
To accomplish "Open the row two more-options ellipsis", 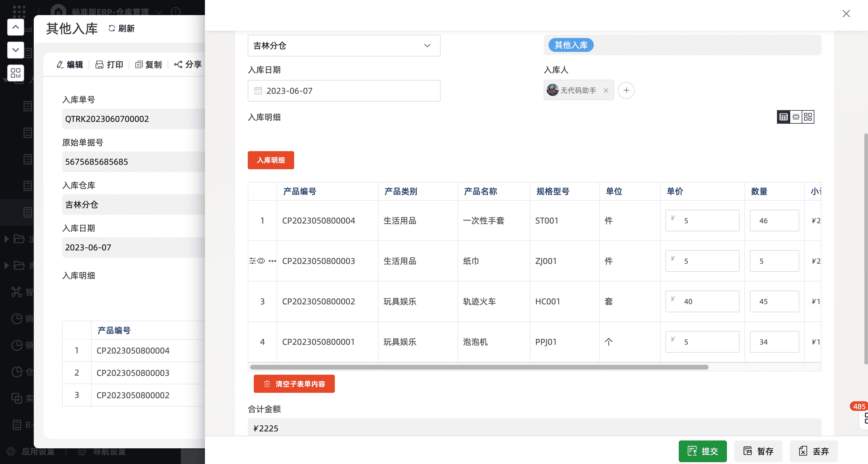I will pyautogui.click(x=272, y=261).
